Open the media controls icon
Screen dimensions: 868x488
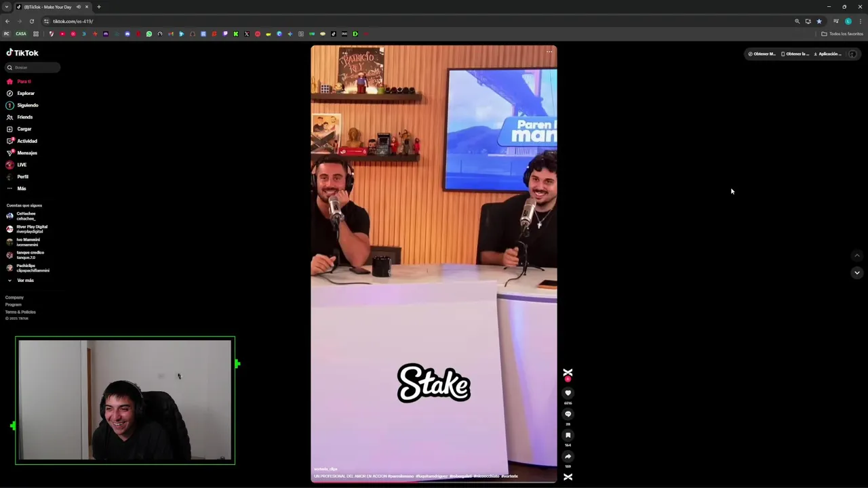click(835, 21)
